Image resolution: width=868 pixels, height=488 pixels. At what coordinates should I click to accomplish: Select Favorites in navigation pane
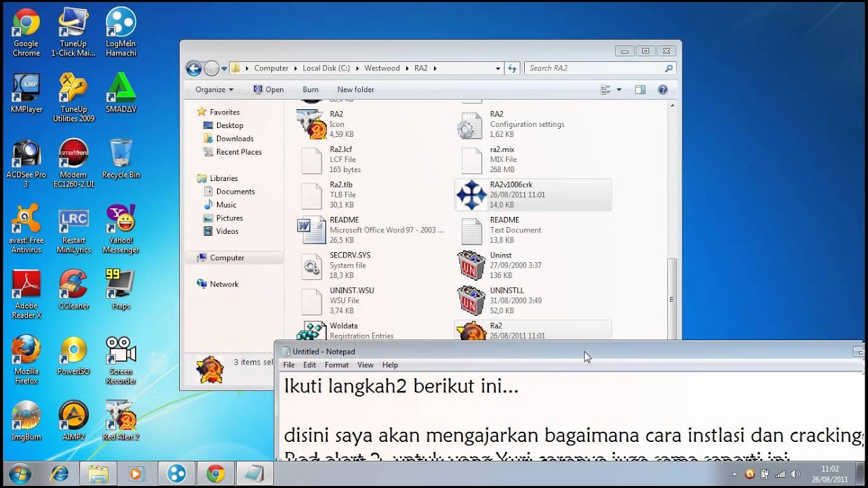[x=224, y=112]
